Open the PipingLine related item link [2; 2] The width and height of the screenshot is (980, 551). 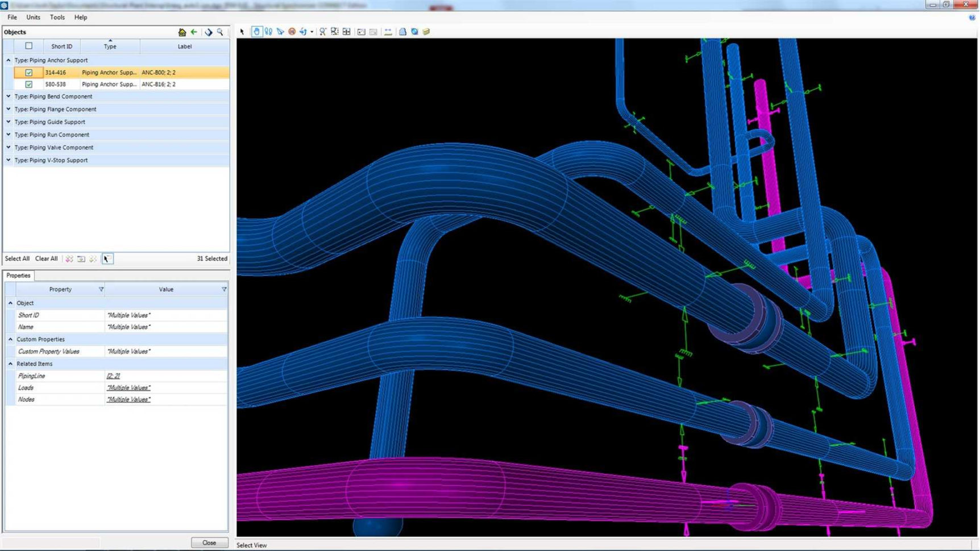[113, 375]
